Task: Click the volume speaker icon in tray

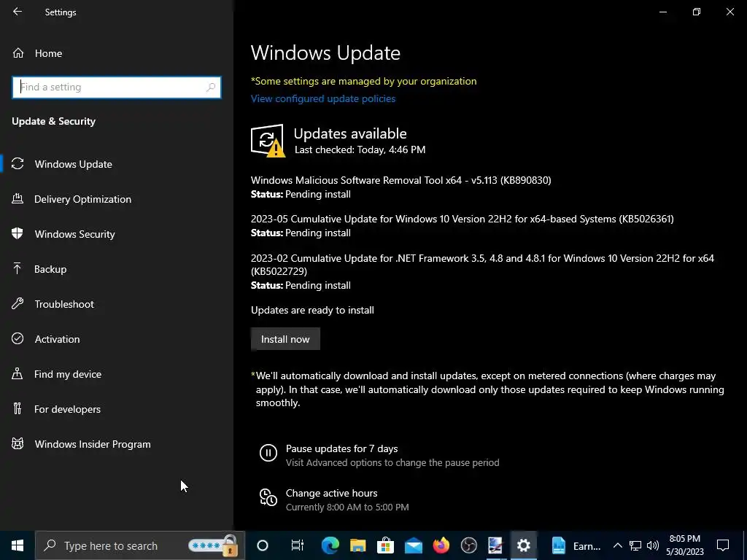Action: (653, 545)
